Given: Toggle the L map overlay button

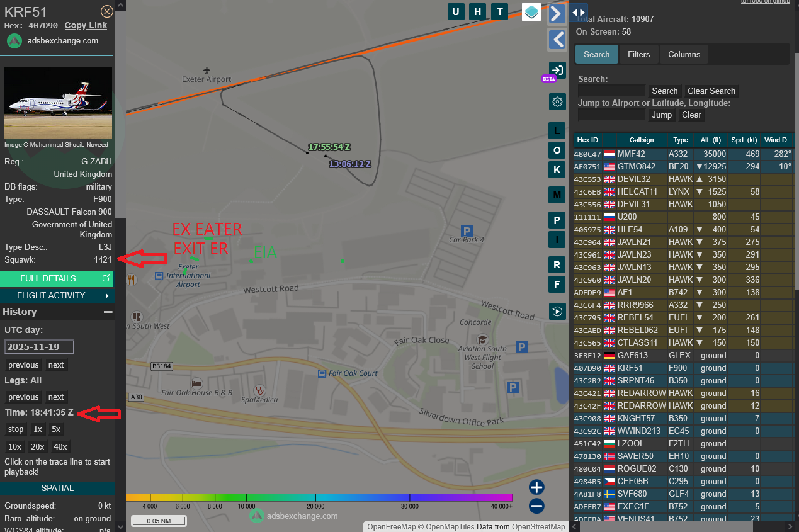Looking at the screenshot, I should click(x=557, y=131).
